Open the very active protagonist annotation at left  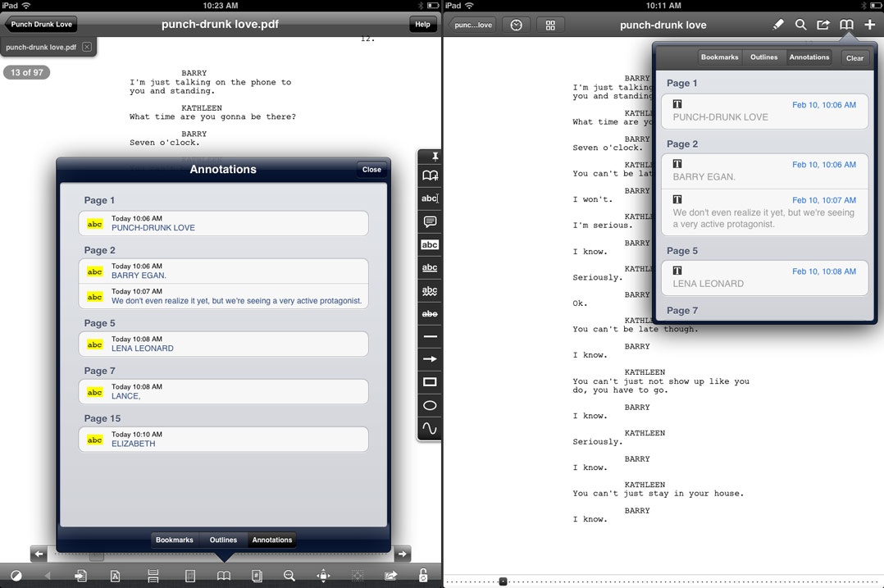[x=223, y=296]
